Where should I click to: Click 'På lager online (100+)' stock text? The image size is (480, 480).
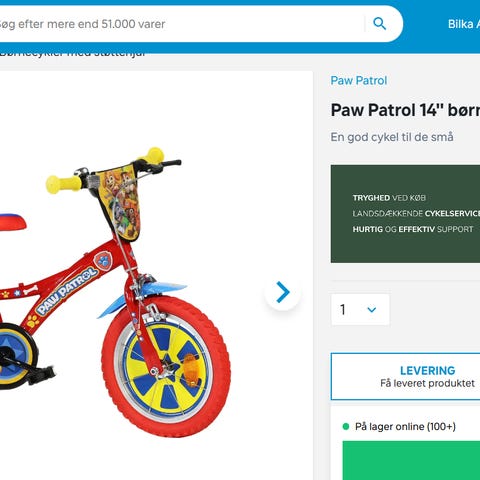405,426
